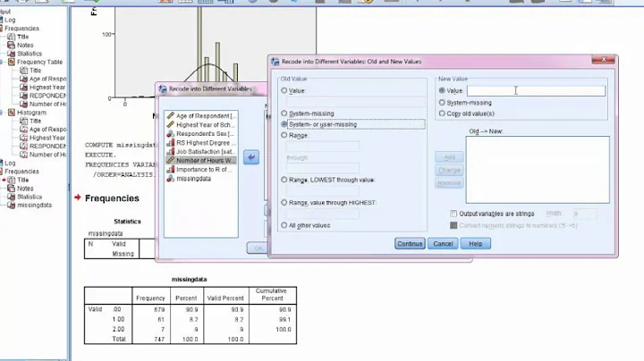The height and width of the screenshot is (361, 644).
Task: Click Number of Hours W ruler icon
Action: pyautogui.click(x=171, y=161)
